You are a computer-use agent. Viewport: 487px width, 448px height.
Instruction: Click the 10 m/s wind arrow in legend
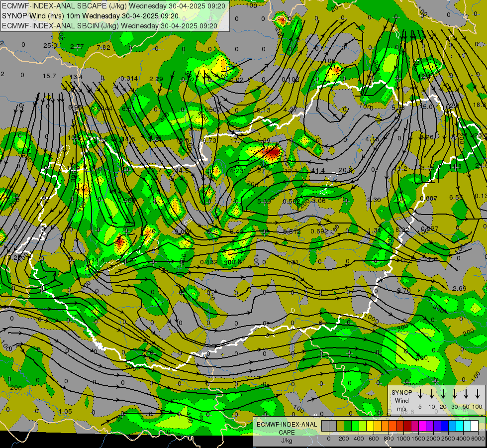(431, 393)
